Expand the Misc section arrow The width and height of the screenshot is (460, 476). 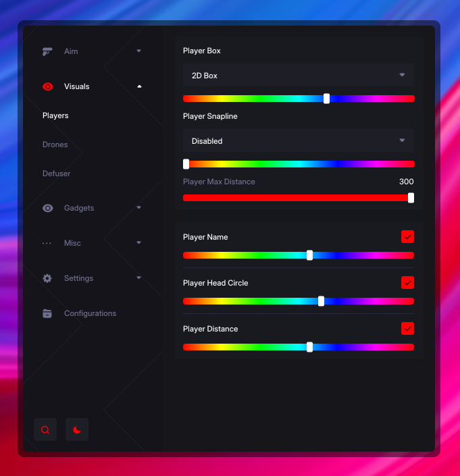(x=138, y=242)
